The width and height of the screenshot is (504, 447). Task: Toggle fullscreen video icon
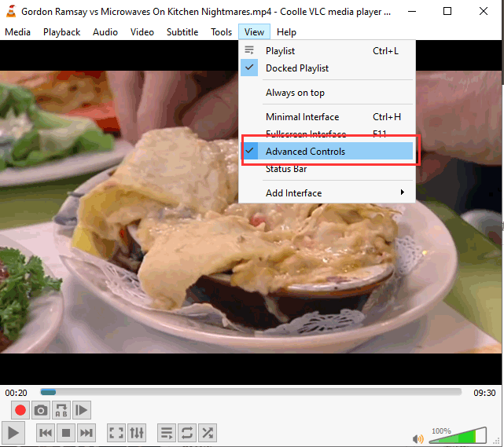116,433
